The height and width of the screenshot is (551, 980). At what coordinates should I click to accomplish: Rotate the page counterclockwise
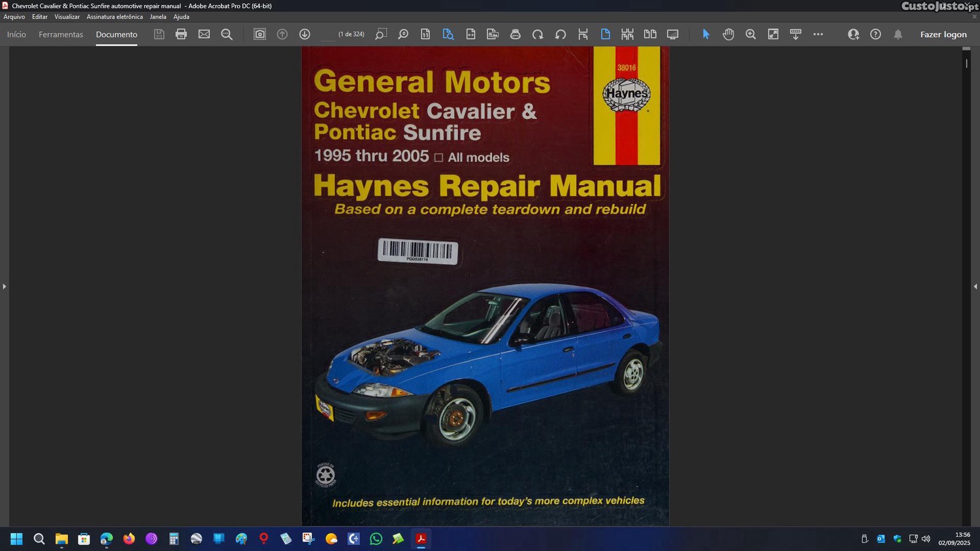click(561, 34)
